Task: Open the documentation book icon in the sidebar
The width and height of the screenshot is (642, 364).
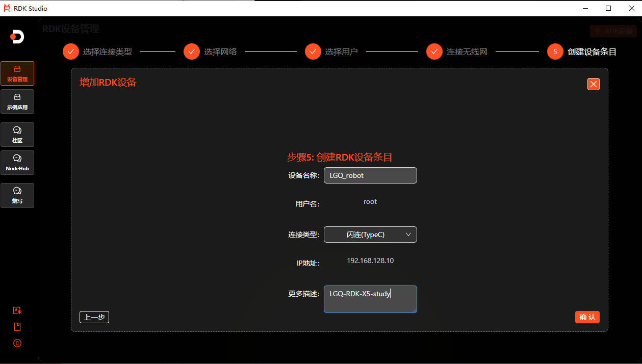Action: [x=17, y=327]
